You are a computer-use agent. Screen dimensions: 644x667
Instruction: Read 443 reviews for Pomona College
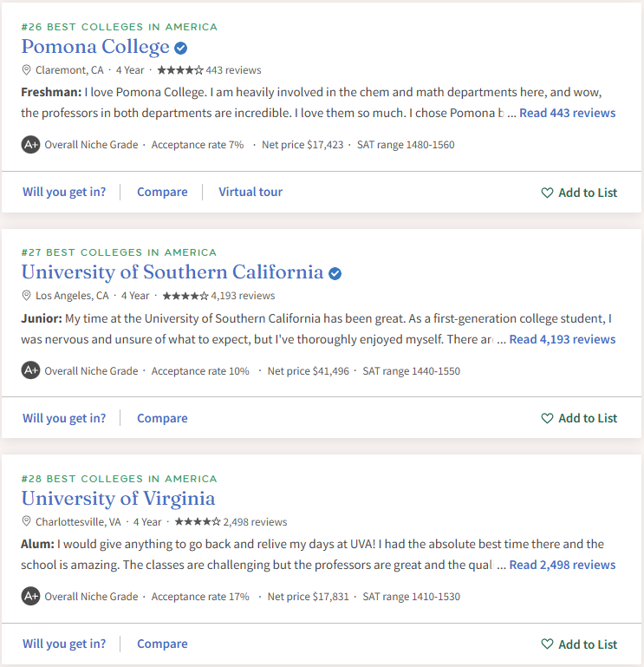click(x=568, y=113)
